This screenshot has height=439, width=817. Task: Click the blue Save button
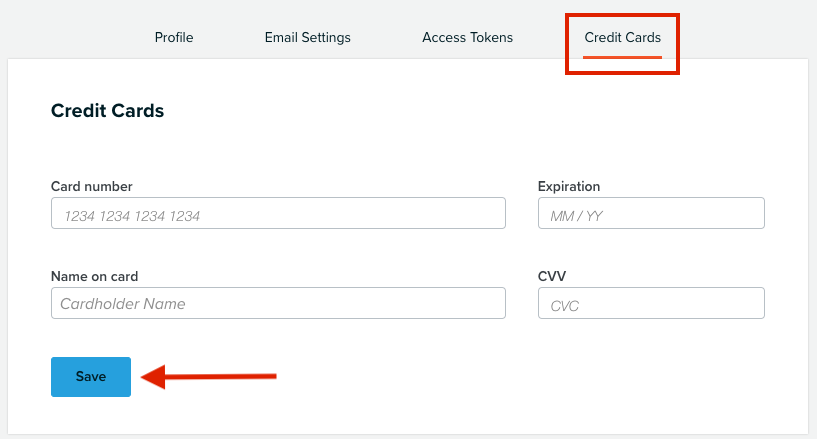[x=91, y=377]
